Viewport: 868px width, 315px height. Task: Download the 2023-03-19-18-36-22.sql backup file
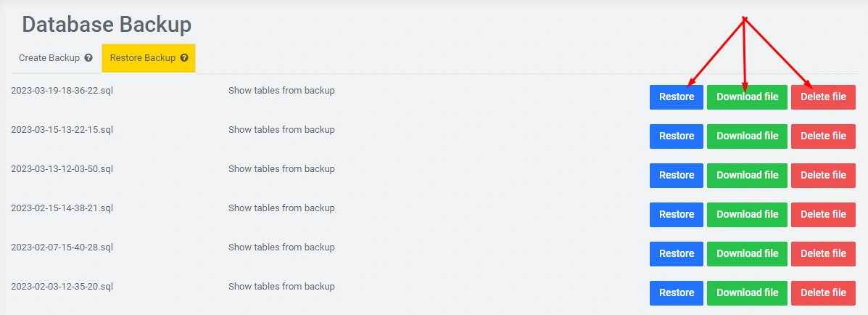[747, 97]
